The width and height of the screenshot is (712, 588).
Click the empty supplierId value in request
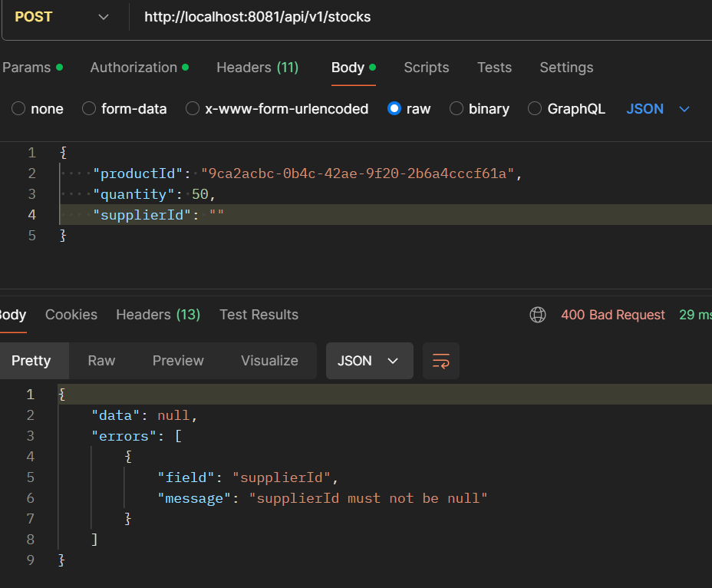[216, 215]
